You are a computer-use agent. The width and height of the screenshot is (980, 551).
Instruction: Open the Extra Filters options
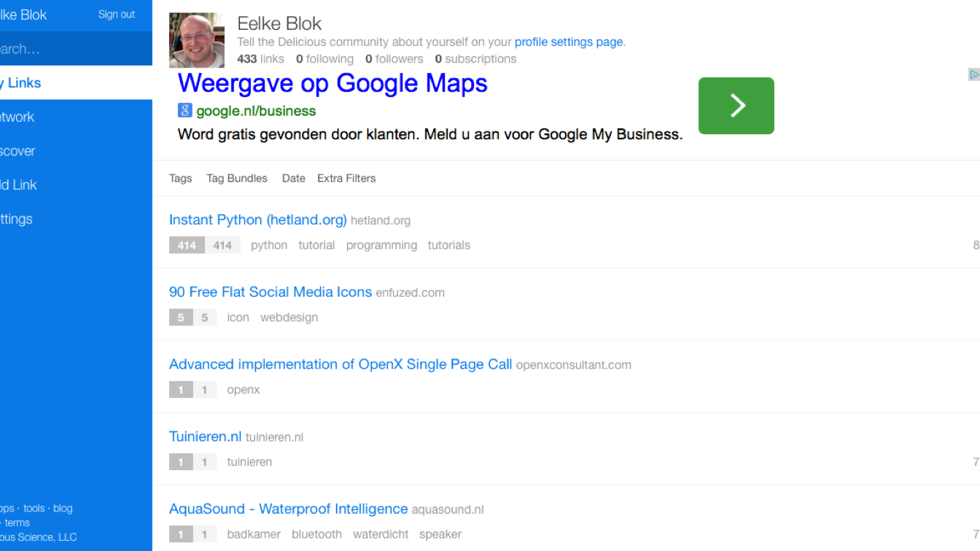tap(346, 178)
